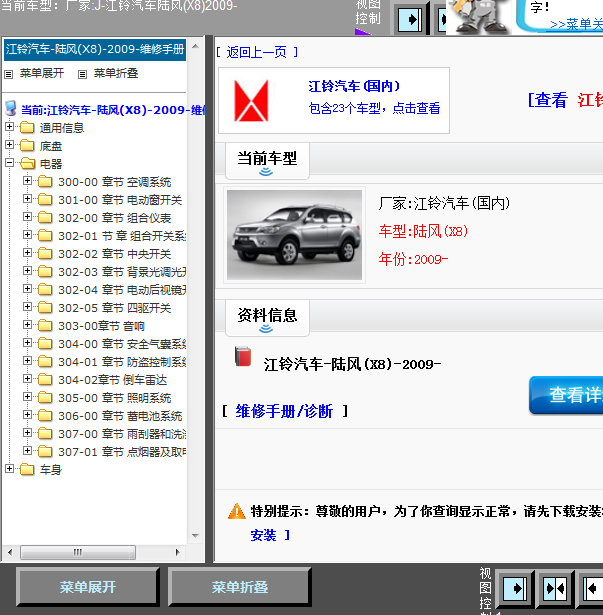The image size is (603, 615).
Task: Click tree horizontal scrollbar thumb
Action: click(x=78, y=552)
